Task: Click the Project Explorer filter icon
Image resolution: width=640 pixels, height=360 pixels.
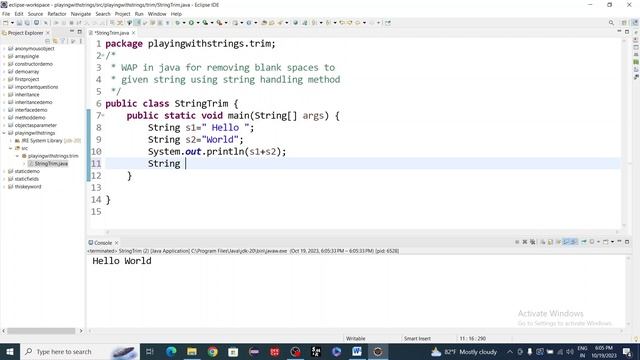Action: [63, 41]
